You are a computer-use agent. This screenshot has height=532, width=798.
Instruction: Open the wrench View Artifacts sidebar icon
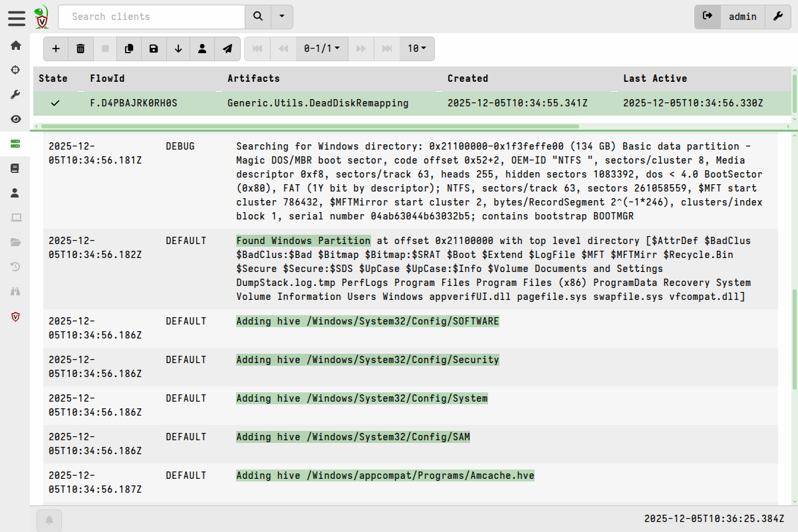(x=16, y=94)
